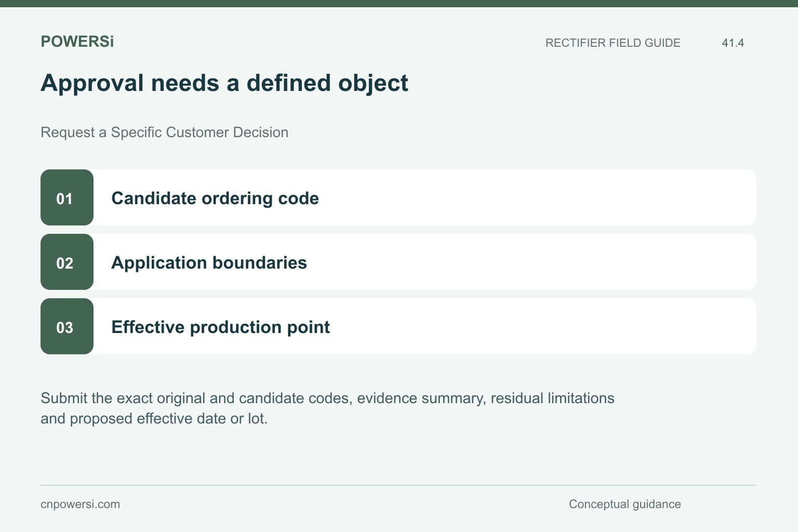Select the Application boundaries item

398,262
